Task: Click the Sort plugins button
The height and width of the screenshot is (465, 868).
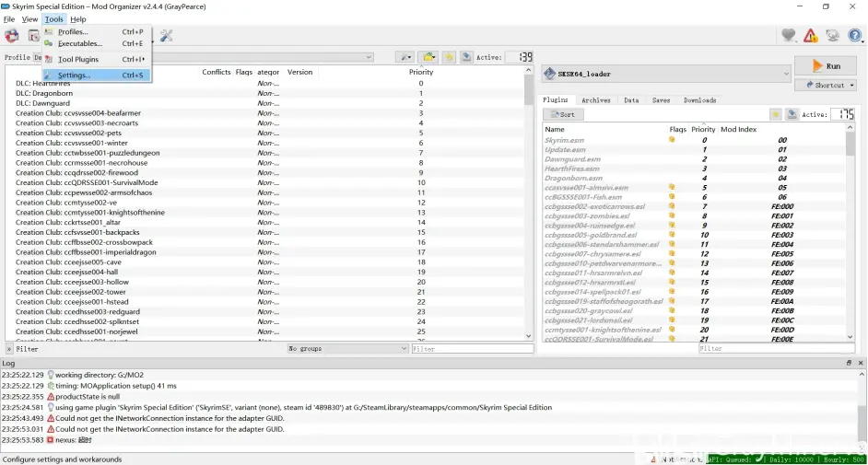Action: pos(563,114)
